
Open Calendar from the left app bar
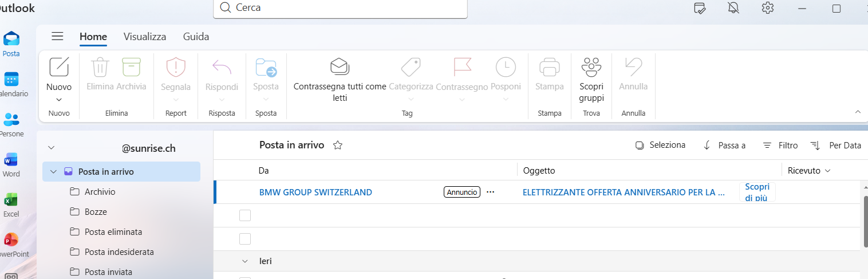11,79
